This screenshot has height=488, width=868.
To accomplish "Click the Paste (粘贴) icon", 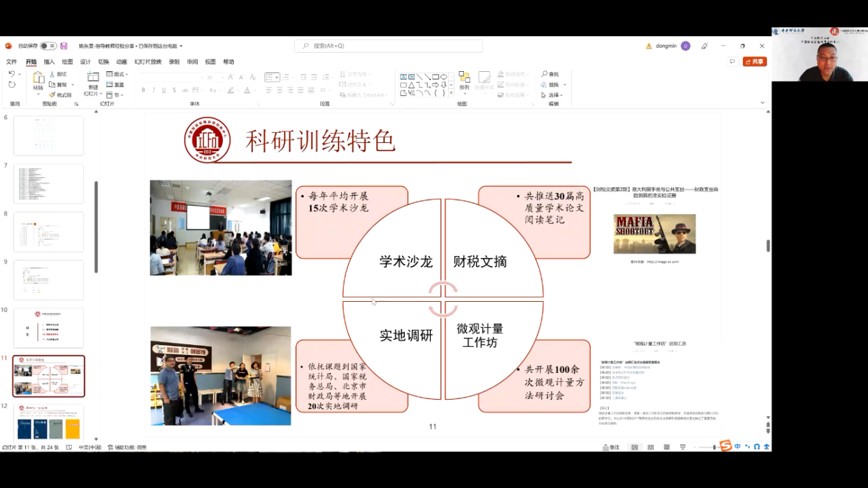I will [x=38, y=79].
